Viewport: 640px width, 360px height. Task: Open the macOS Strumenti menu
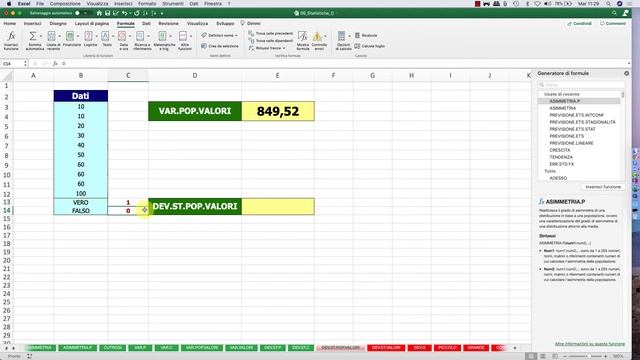click(173, 4)
